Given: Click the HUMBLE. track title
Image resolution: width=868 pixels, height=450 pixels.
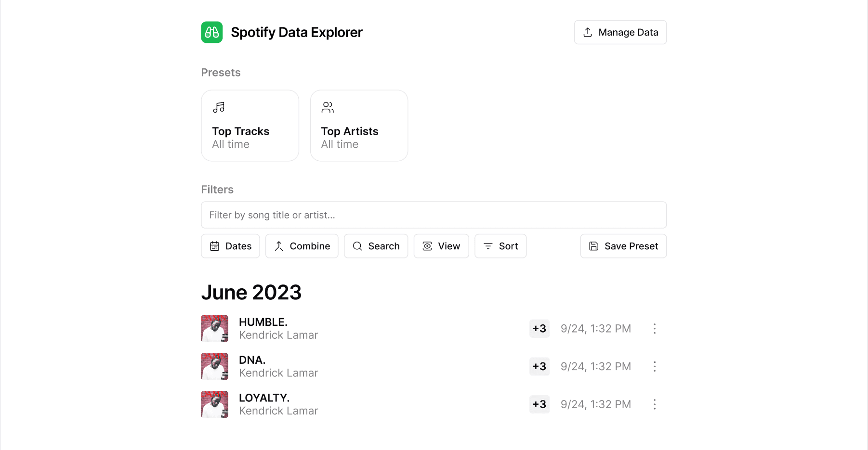Looking at the screenshot, I should [263, 322].
